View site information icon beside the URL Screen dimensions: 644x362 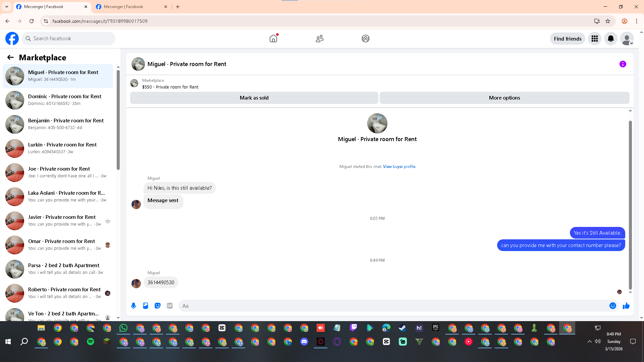tap(46, 21)
